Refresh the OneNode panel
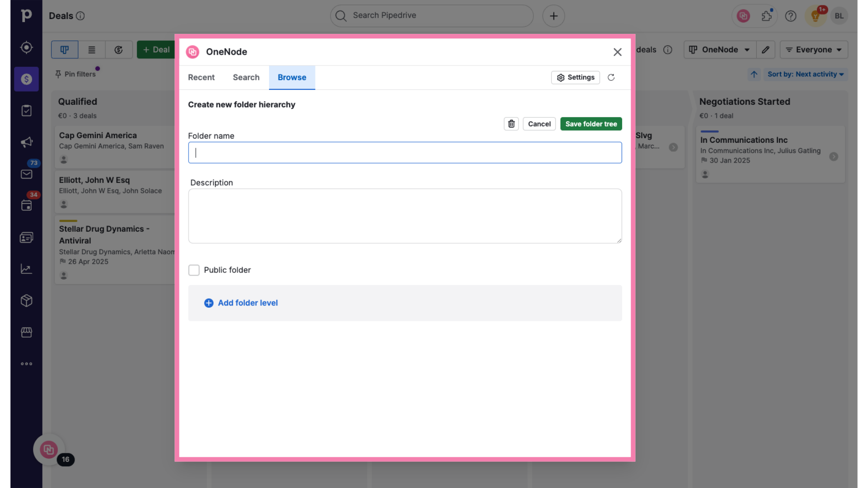 click(611, 77)
